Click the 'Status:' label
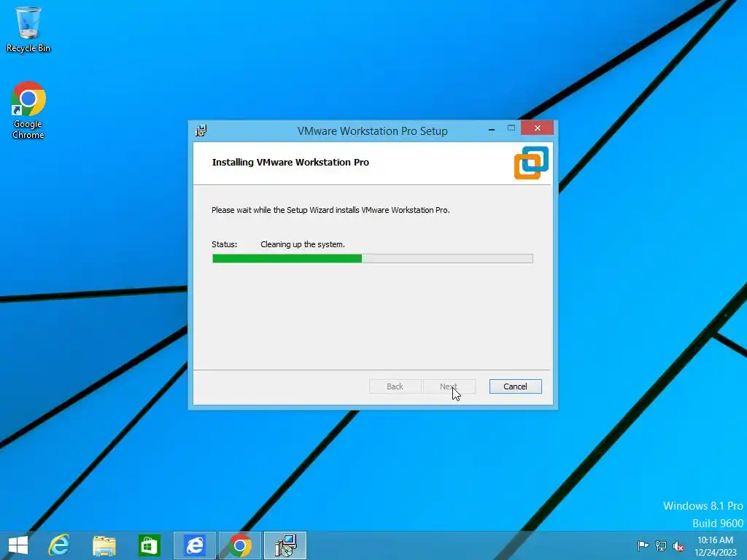747x560 pixels. [225, 244]
